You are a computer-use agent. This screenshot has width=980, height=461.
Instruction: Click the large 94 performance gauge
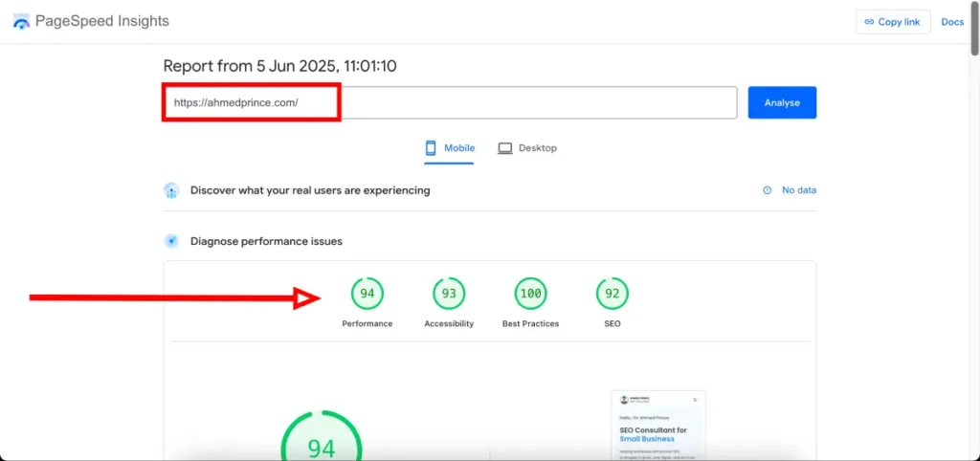point(322,435)
